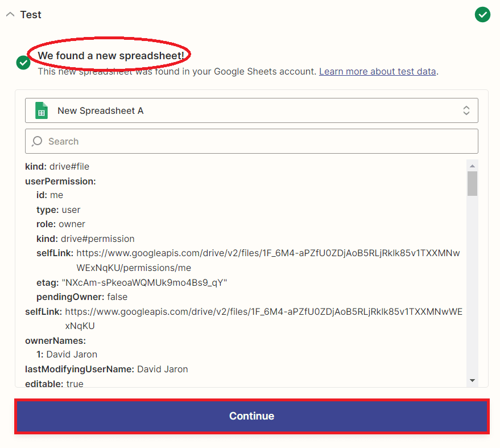
Task: Select the ownerNames field
Action: pyautogui.click(x=55, y=340)
